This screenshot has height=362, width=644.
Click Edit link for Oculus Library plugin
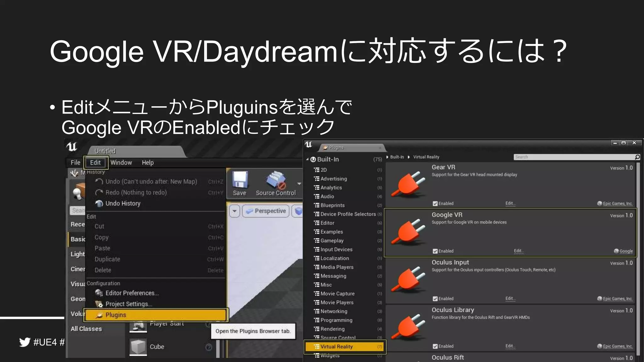pyautogui.click(x=510, y=346)
